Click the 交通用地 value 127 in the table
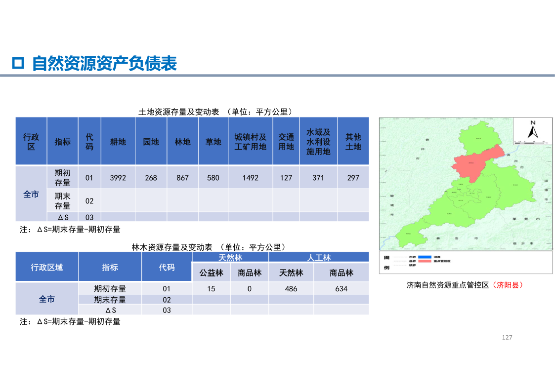The image size is (555, 392). 286,178
